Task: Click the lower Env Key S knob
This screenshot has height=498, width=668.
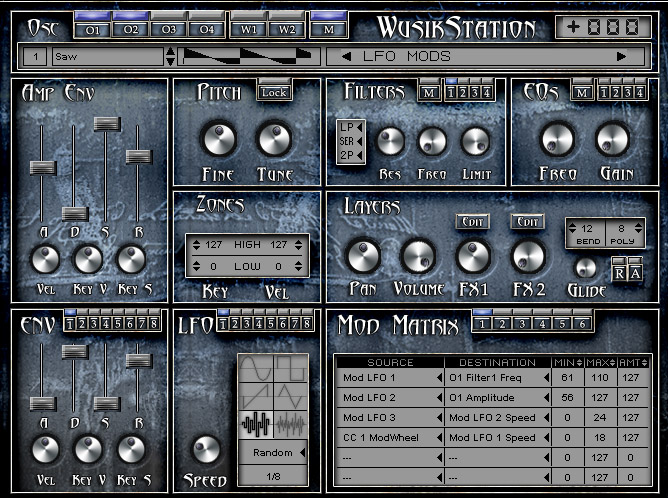Action: (x=131, y=449)
